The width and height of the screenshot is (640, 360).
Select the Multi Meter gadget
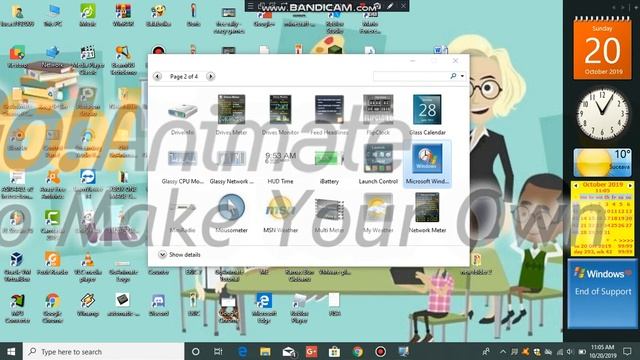(x=329, y=213)
